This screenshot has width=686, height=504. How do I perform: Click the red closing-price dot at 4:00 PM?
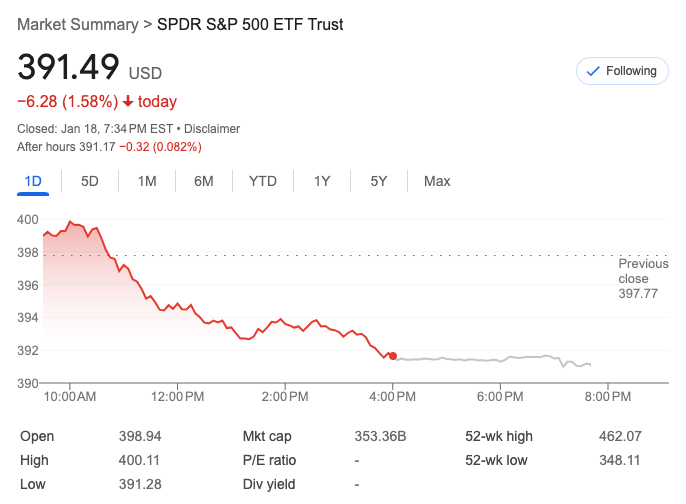[393, 356]
